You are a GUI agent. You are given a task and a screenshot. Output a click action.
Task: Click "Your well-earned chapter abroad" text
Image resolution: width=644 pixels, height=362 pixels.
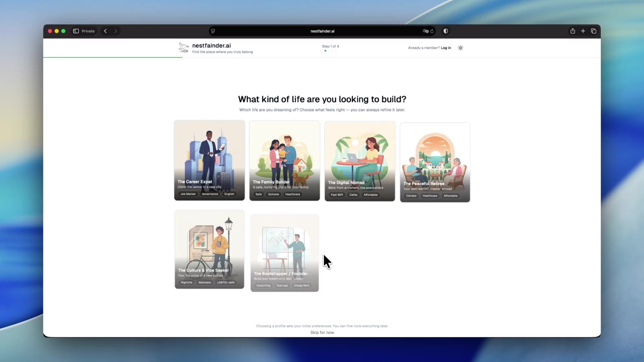tap(428, 189)
